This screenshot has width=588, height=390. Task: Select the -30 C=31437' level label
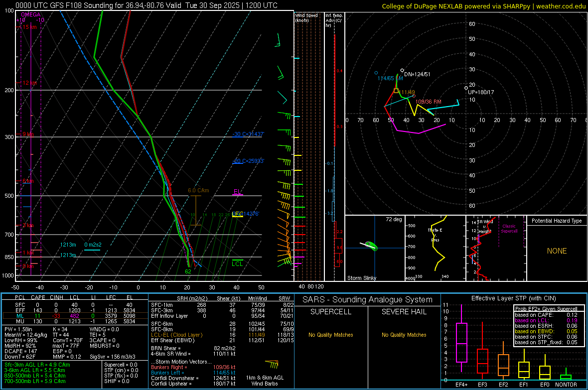coord(248,134)
